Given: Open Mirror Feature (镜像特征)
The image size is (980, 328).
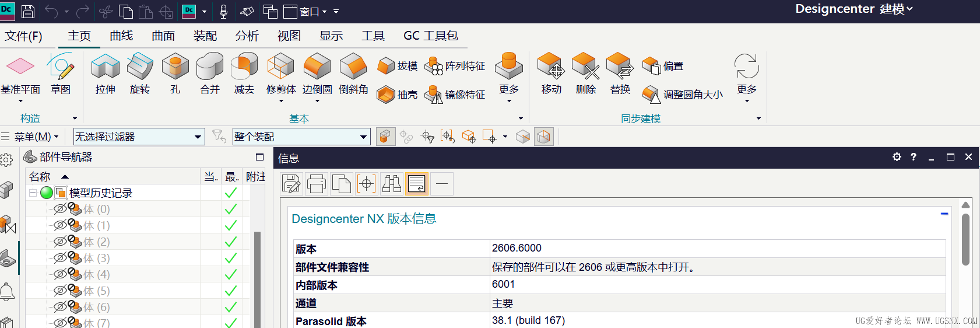Looking at the screenshot, I should tap(455, 95).
